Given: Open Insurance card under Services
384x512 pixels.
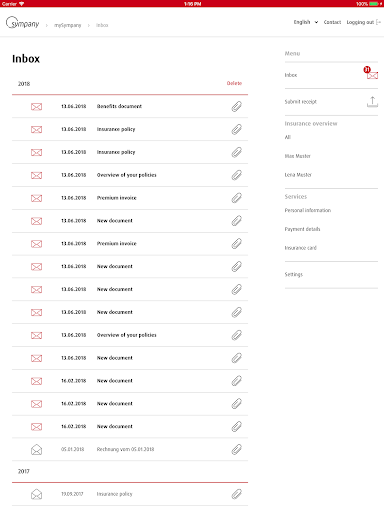Looking at the screenshot, I should click(300, 248).
